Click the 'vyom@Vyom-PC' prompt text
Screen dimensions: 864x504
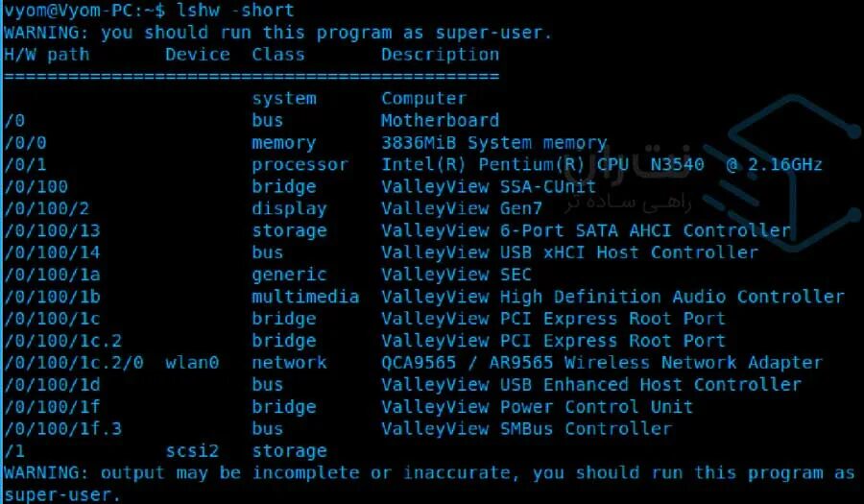(62, 11)
